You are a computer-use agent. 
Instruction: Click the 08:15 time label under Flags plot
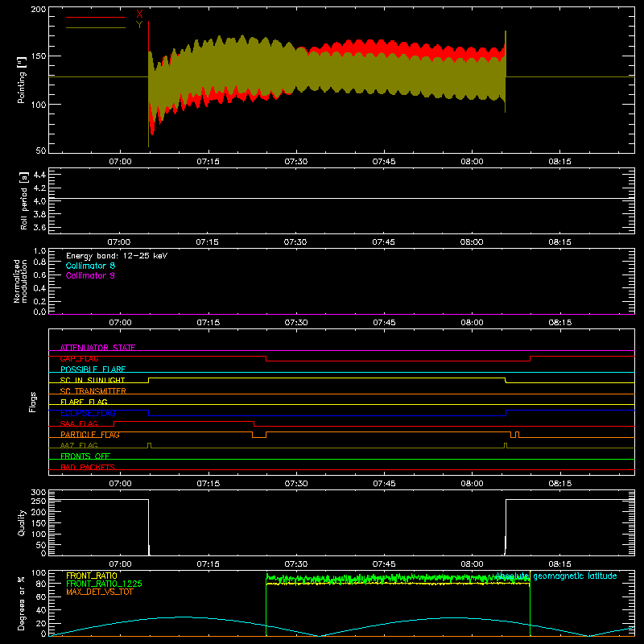(559, 484)
